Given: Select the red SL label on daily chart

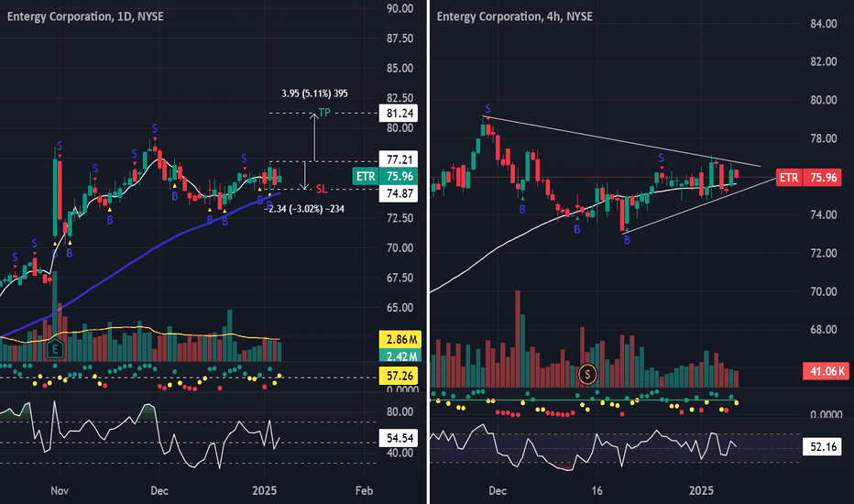Looking at the screenshot, I should pos(322,189).
